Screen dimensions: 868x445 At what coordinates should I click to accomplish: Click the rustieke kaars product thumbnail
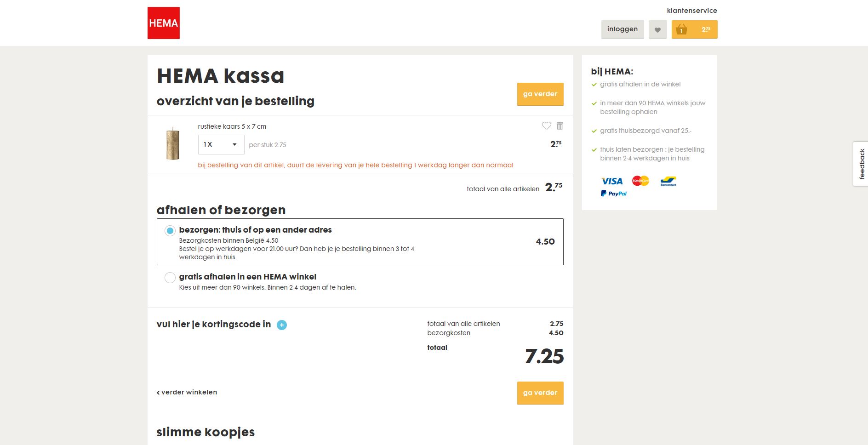172,144
